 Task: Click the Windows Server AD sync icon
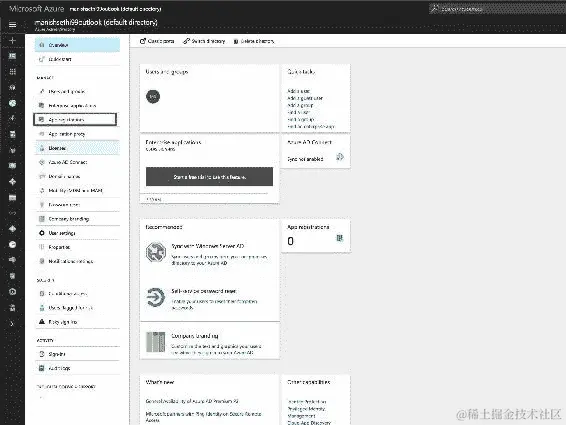[x=156, y=252]
